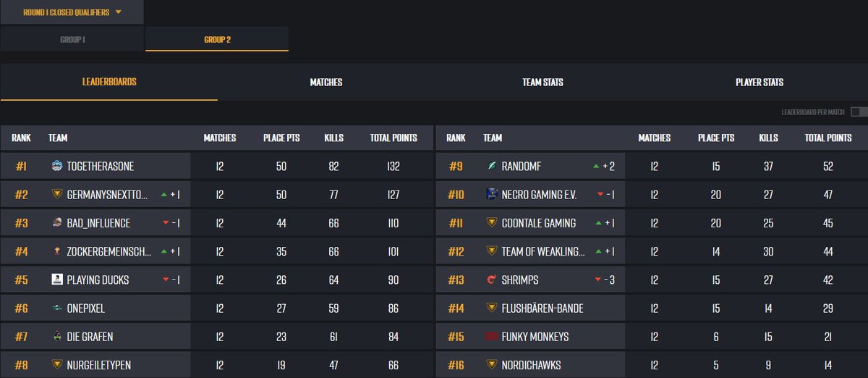Image resolution: width=868 pixels, height=378 pixels.
Task: Select place points 44 for Bad_Influence
Action: (x=281, y=222)
